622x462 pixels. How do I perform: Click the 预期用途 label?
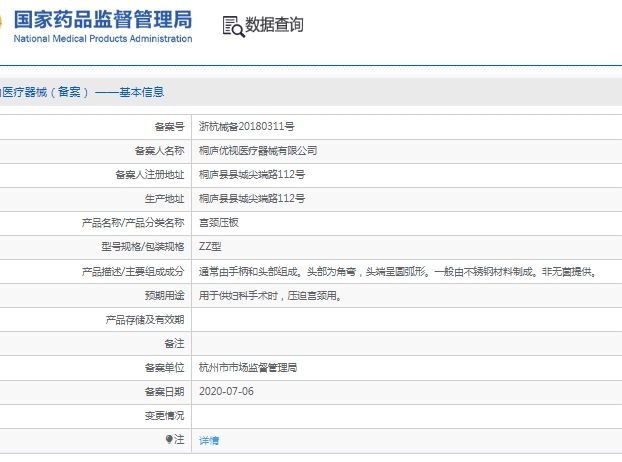pos(165,296)
